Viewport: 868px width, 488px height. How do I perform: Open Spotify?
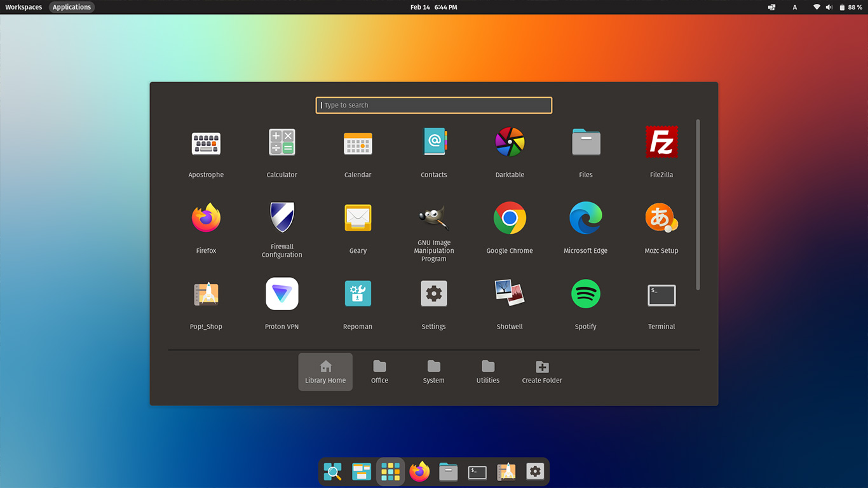pos(586,303)
